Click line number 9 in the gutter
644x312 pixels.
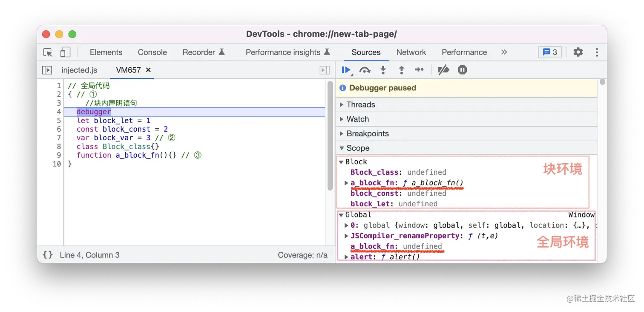click(x=59, y=155)
